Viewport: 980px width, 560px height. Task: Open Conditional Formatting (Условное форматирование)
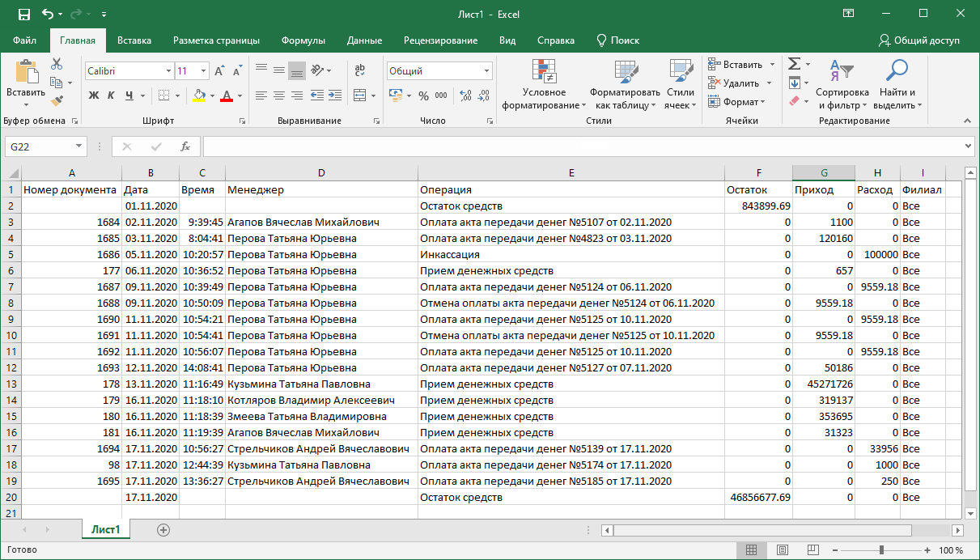point(544,85)
